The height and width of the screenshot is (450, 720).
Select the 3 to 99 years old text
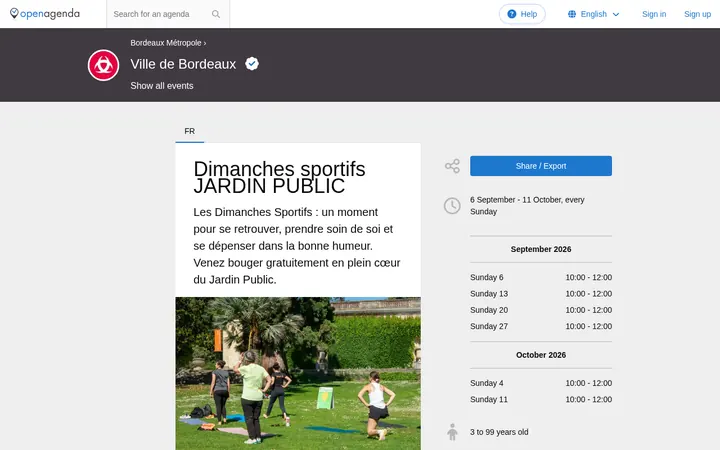[499, 432]
